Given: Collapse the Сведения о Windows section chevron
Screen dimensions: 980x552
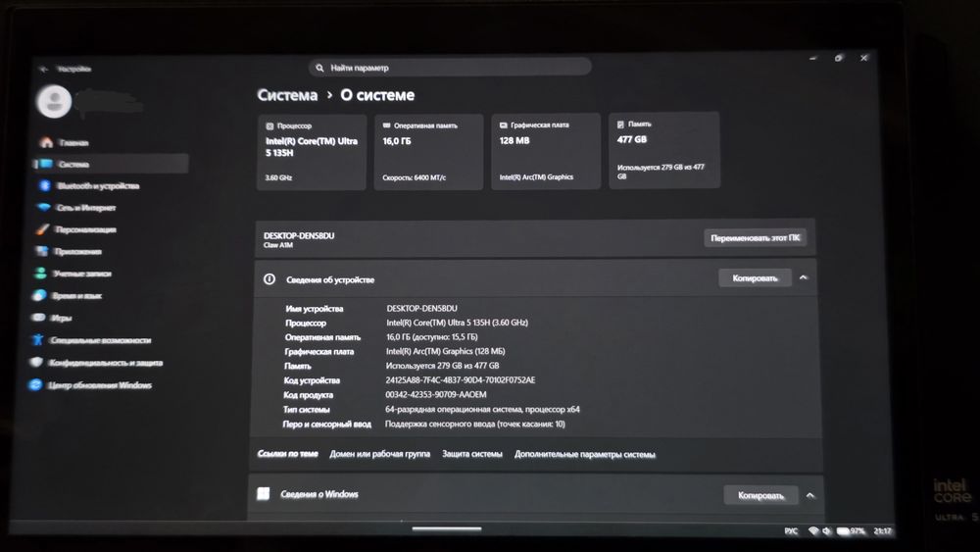Looking at the screenshot, I should 810,495.
